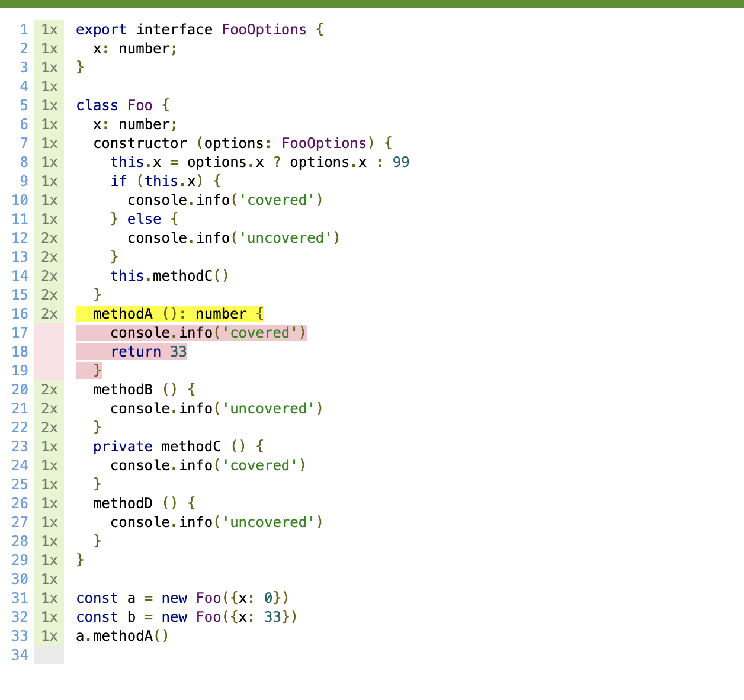744x700 pixels.
Task: Click the 2x hit count on line 12
Action: (x=49, y=238)
